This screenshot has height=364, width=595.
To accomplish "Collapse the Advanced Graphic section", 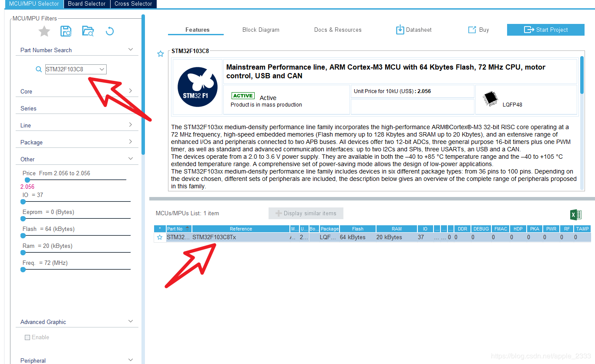I will (x=131, y=321).
